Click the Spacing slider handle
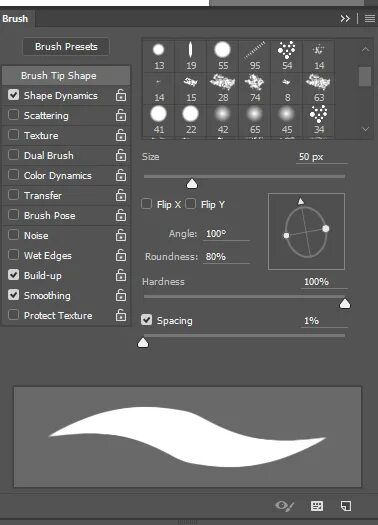This screenshot has width=378, height=525. [143, 343]
